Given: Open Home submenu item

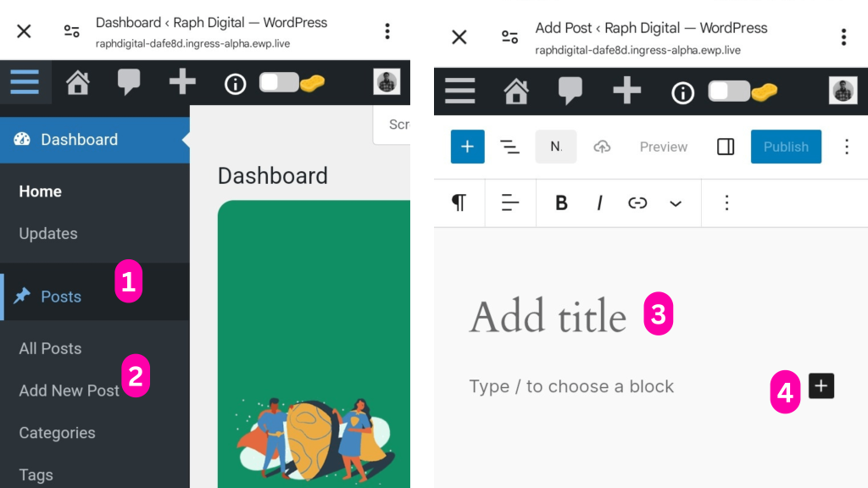Looking at the screenshot, I should point(40,191).
